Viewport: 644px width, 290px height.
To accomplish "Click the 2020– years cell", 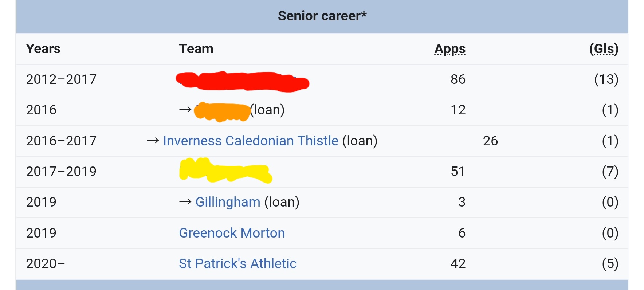I will [46, 264].
